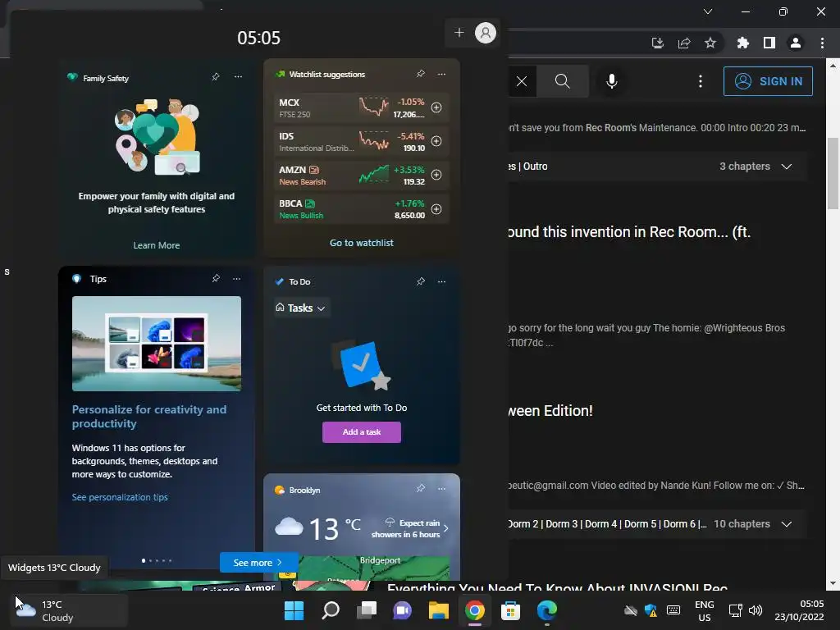Add widgets with the plus button
840x630 pixels.
(459, 33)
